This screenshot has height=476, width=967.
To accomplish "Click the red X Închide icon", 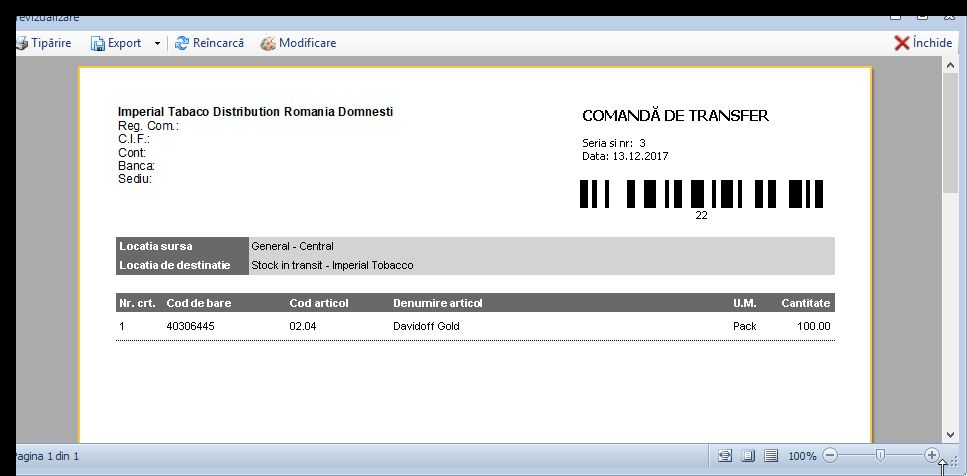I will pyautogui.click(x=901, y=43).
